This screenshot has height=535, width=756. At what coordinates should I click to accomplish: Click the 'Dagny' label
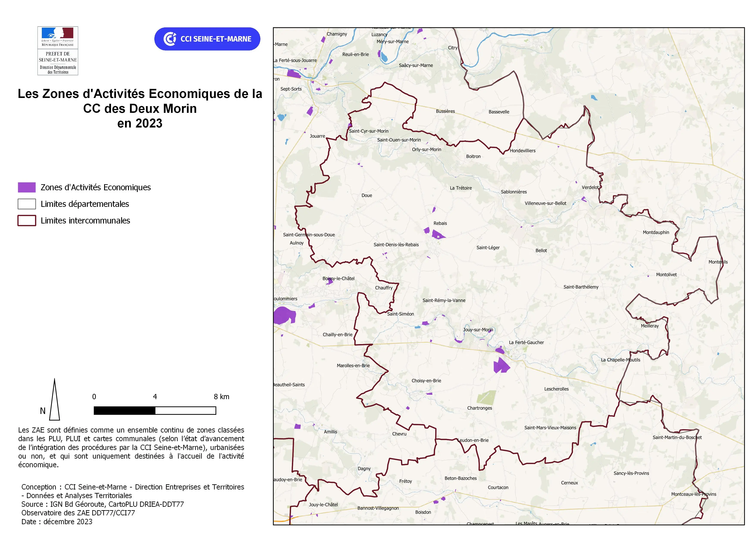coord(364,469)
